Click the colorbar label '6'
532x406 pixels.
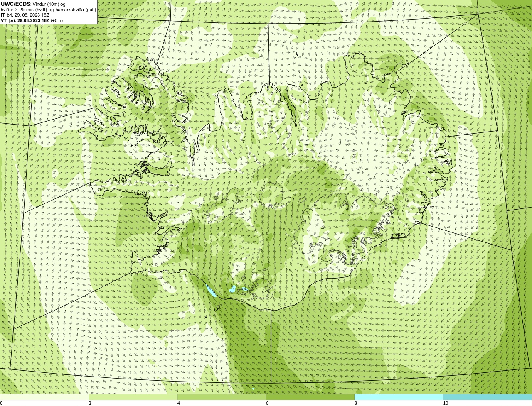267,403
